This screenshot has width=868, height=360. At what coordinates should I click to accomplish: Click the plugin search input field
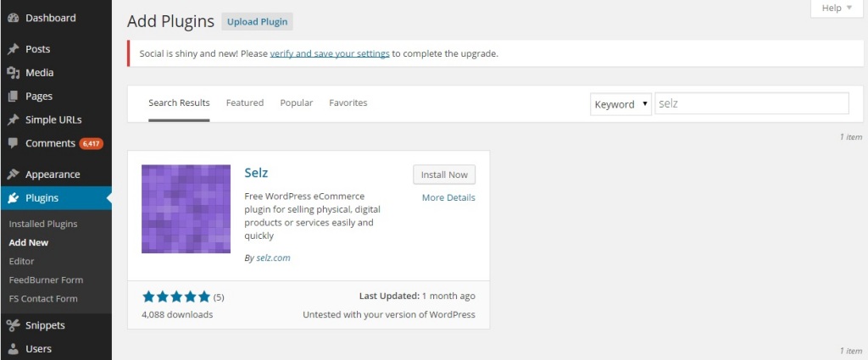coord(752,103)
